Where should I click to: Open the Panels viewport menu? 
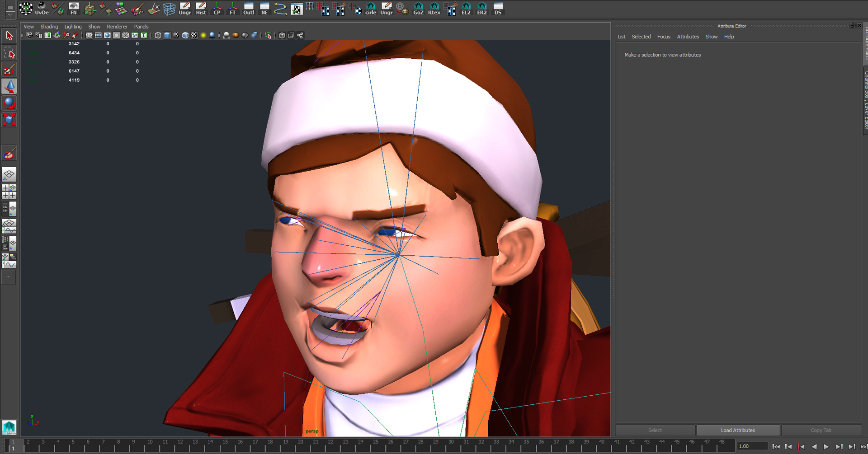[x=141, y=27]
